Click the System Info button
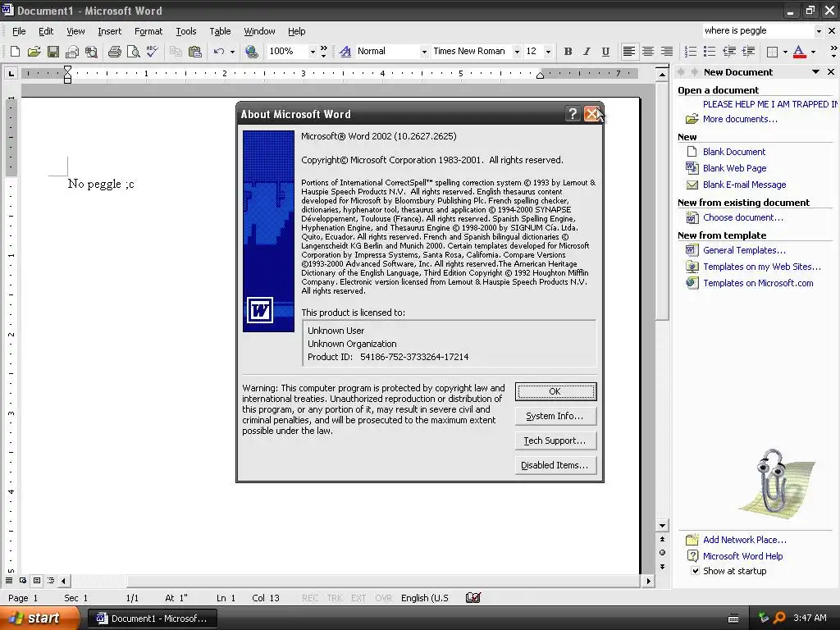 (555, 416)
